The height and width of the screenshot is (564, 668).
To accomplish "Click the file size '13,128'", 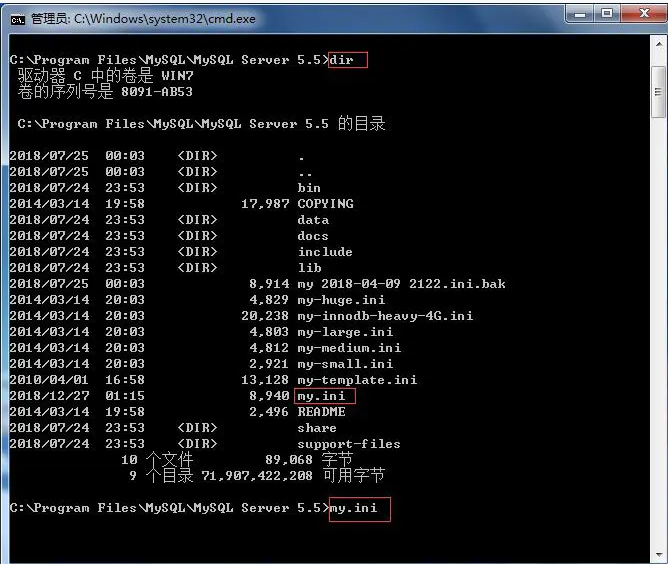I will 265,380.
